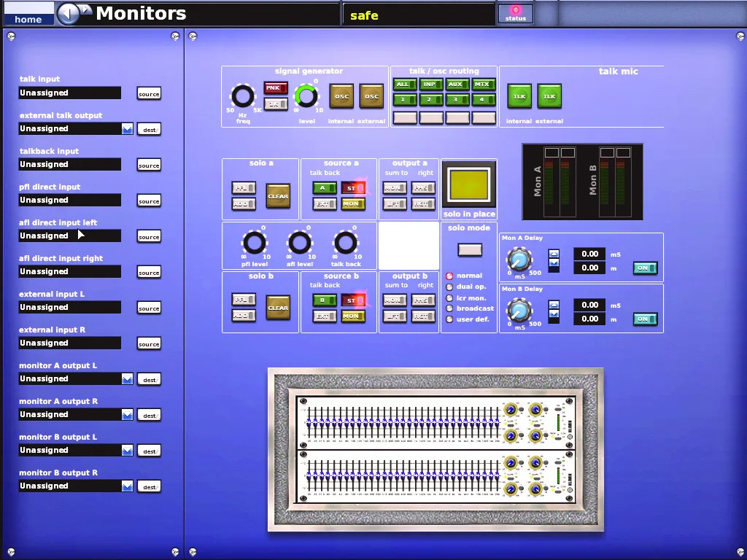Toggle PFL in solo a section
The image size is (747, 560).
tap(244, 188)
